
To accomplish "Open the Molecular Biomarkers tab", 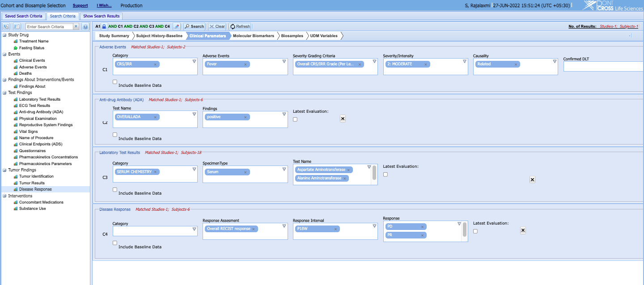I will (254, 35).
